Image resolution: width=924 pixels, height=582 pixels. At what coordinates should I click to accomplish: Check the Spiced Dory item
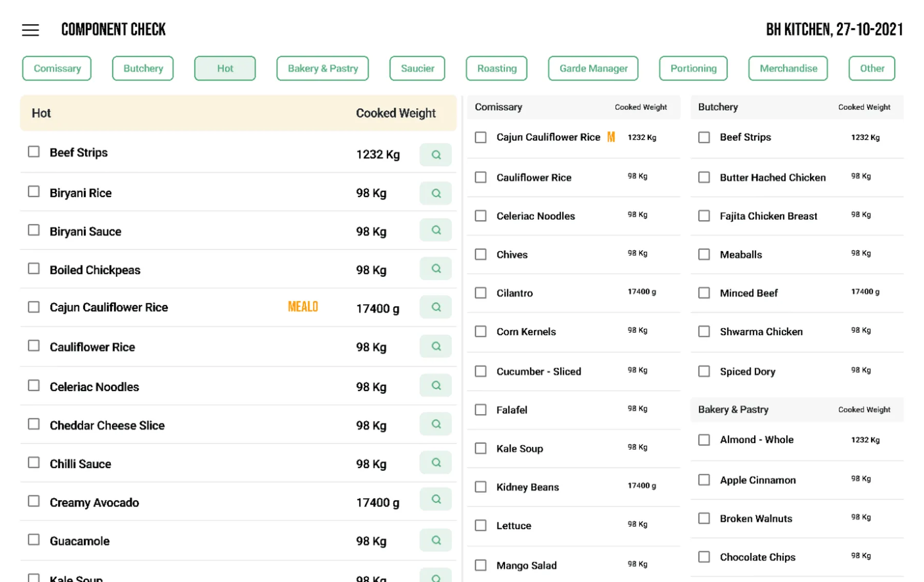704,371
